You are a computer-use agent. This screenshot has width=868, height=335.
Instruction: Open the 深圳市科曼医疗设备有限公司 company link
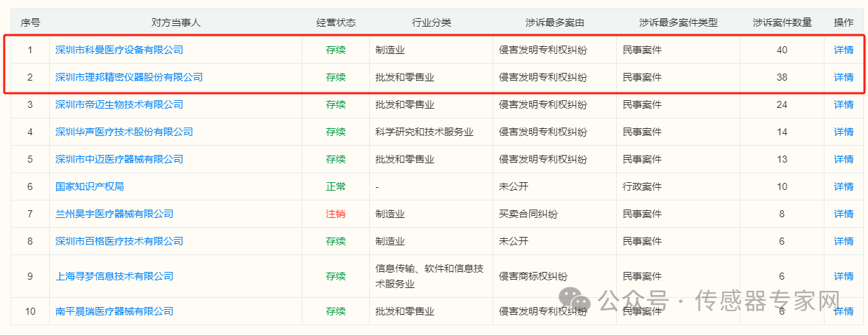click(119, 50)
